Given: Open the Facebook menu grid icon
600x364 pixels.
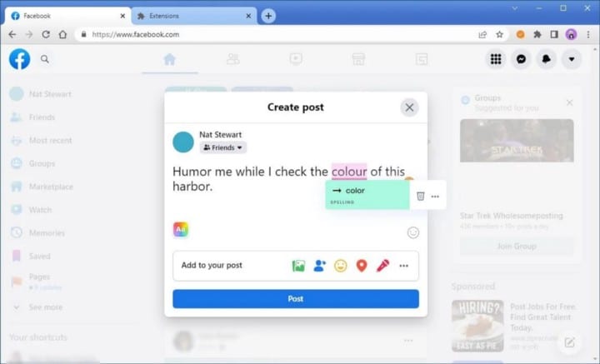Looking at the screenshot, I should click(x=496, y=59).
